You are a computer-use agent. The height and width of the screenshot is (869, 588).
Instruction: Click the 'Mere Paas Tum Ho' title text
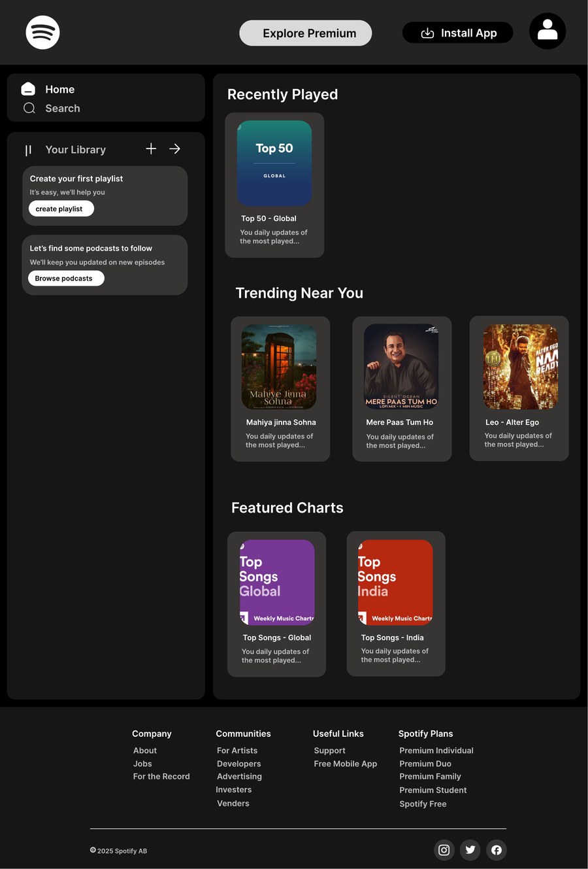(400, 422)
